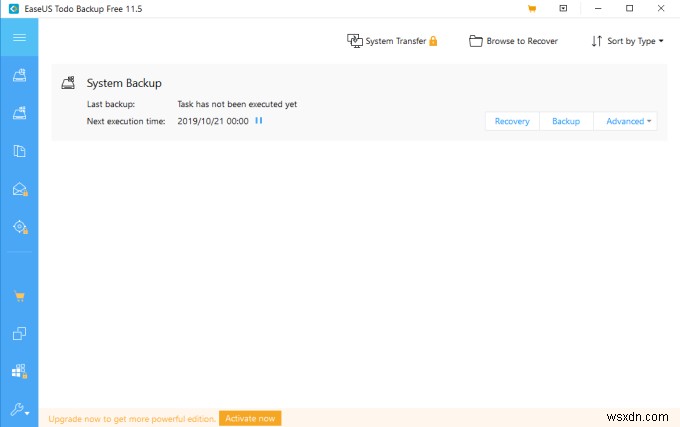This screenshot has height=427, width=680.
Task: Click the Recovery button
Action: pyautogui.click(x=512, y=121)
